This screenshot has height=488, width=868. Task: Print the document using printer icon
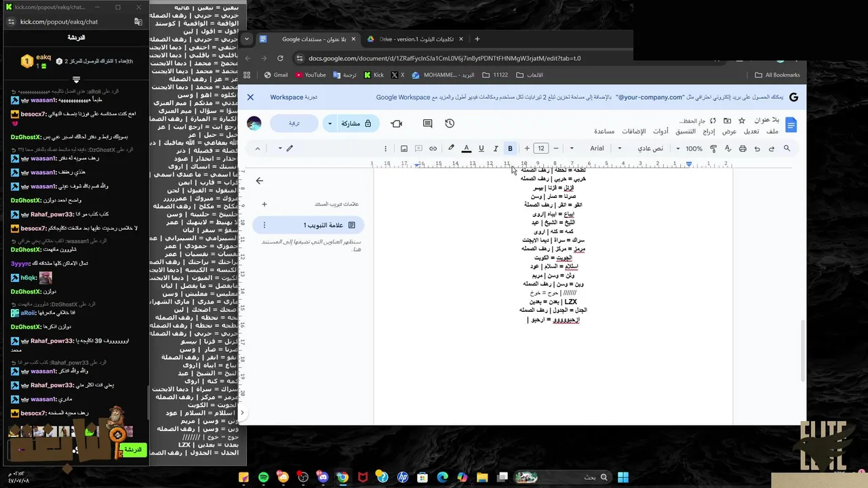(743, 148)
